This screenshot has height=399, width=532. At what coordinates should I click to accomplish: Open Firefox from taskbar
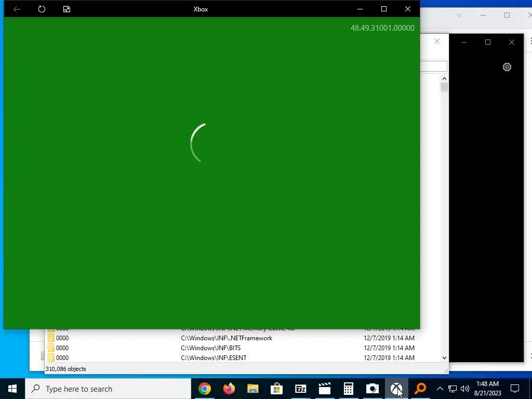tap(229, 389)
